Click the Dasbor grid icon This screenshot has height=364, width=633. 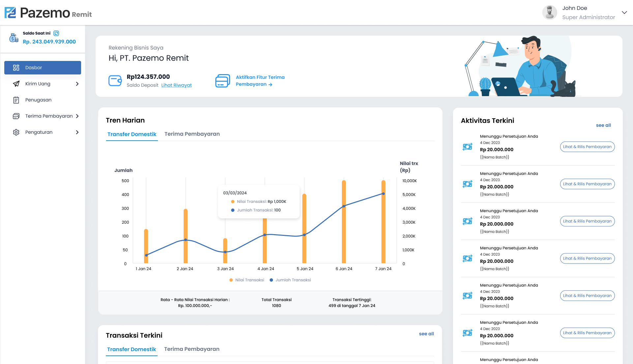tap(16, 68)
